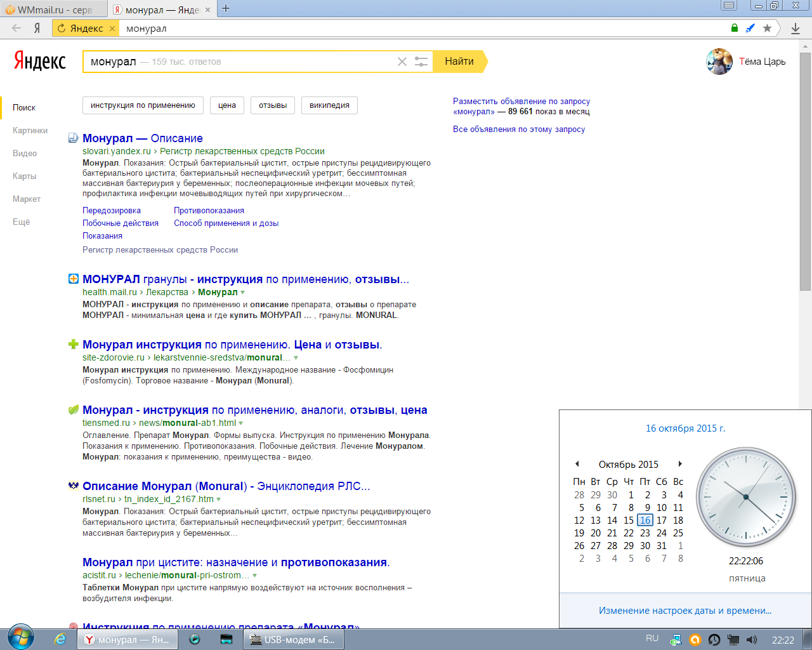
Task: Close the 'монурал — Яндекс' tab
Action: [x=207, y=10]
